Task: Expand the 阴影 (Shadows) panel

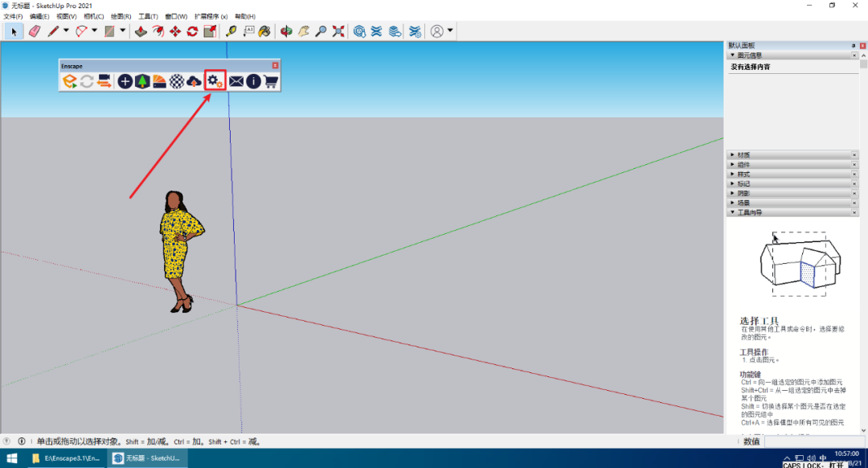Action: 743,193
